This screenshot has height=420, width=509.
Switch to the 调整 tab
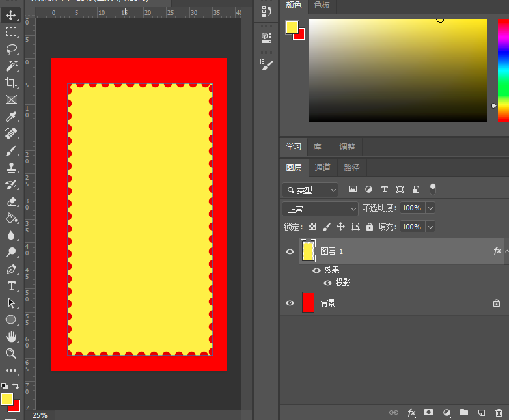[x=347, y=147]
